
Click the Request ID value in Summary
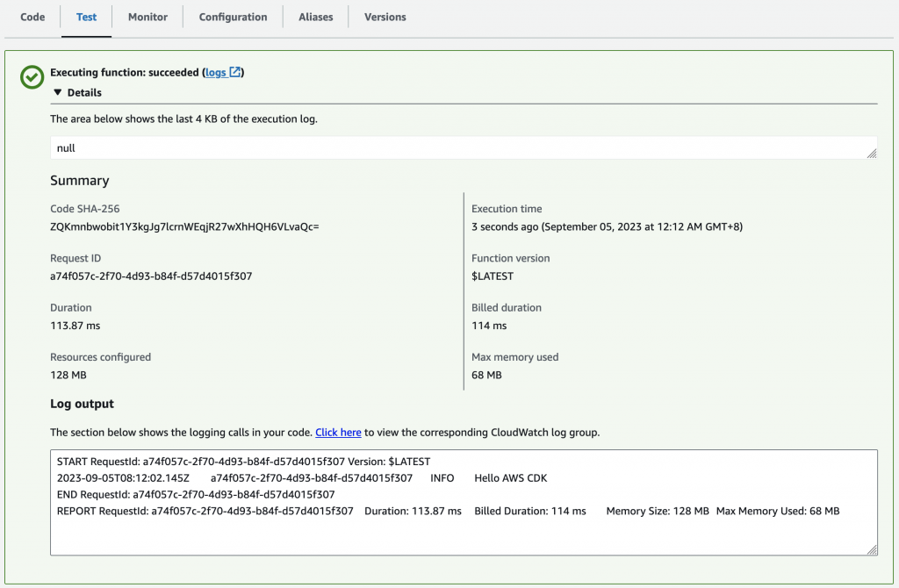point(152,276)
